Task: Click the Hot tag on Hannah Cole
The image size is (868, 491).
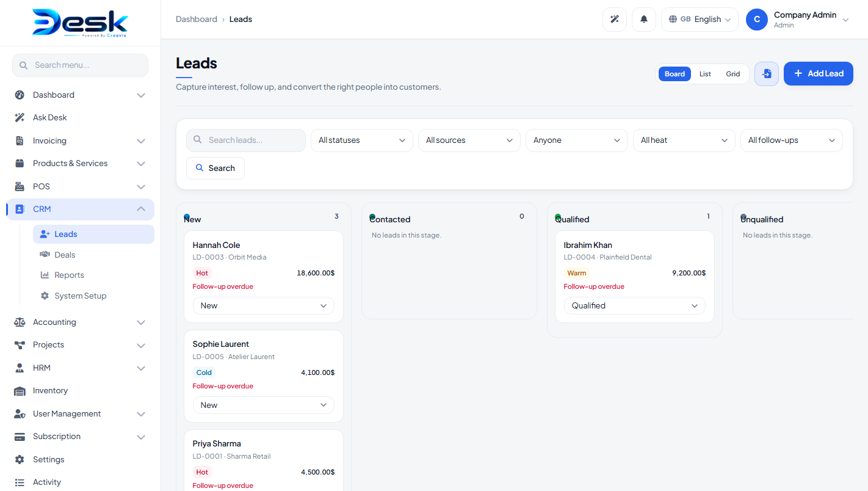Action: 202,273
